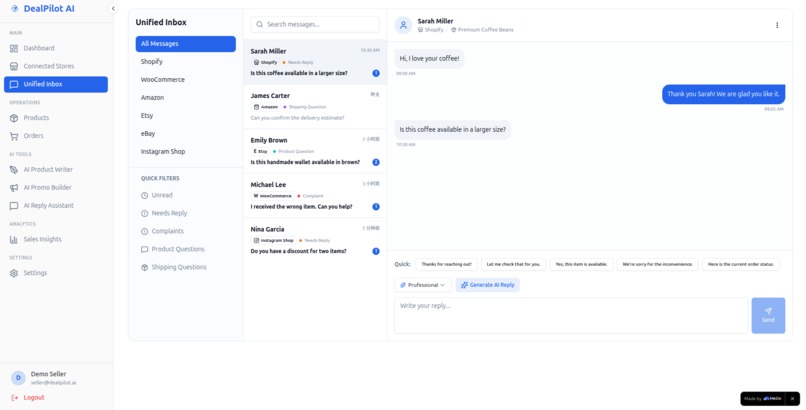The width and height of the screenshot is (806, 410).
Task: Open Nina Garcia's conversation
Action: click(x=315, y=240)
